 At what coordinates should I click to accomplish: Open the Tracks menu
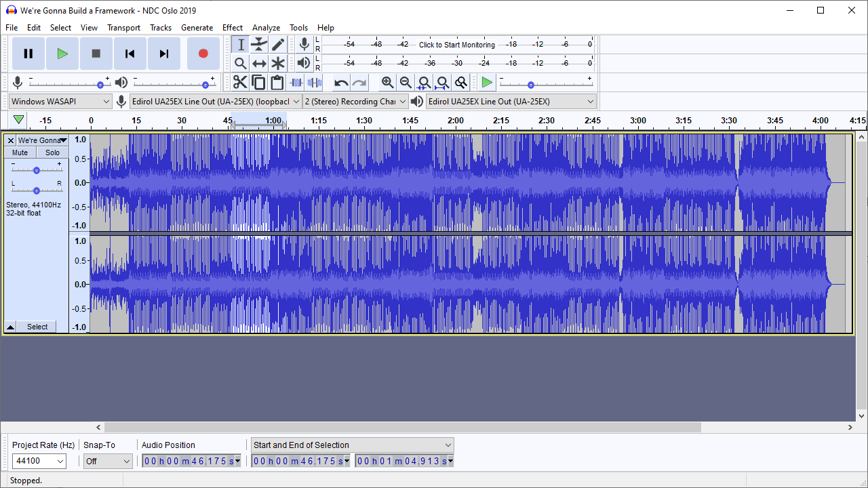click(161, 28)
